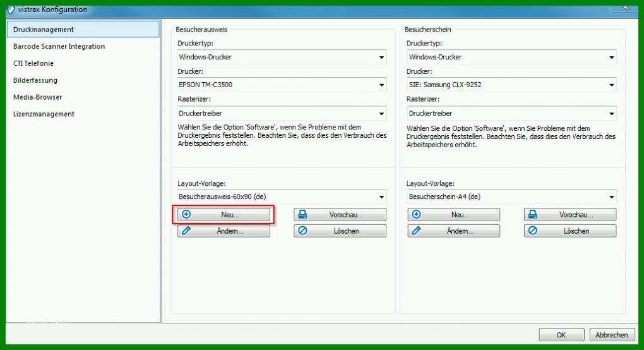
Task: Click the vistrax Konfiguration window title
Action: pos(52,9)
